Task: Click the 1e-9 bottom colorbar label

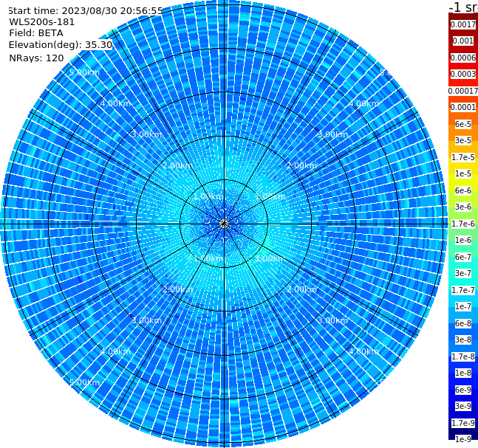Action: click(463, 439)
